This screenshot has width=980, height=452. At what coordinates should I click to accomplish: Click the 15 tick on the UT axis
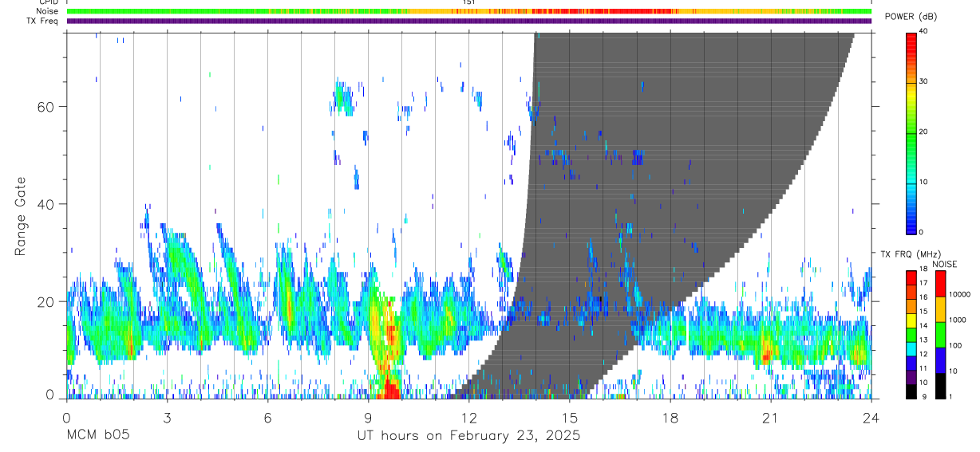(x=569, y=417)
